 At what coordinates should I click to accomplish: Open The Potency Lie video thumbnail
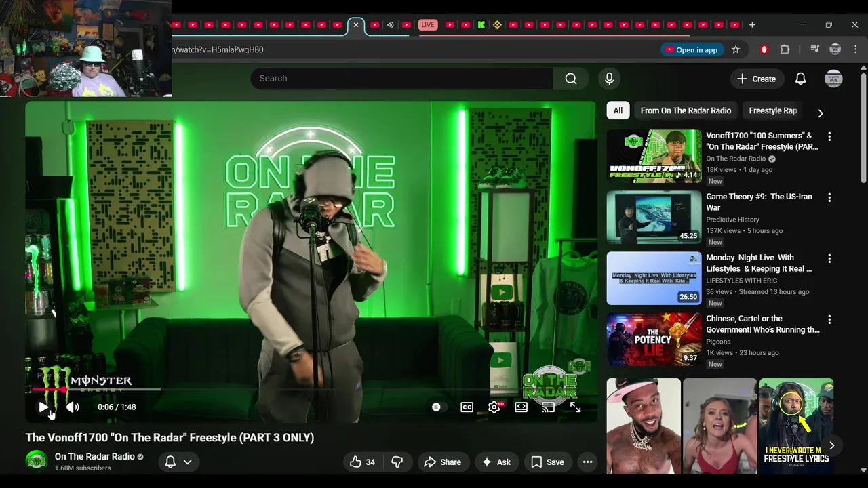pos(654,340)
